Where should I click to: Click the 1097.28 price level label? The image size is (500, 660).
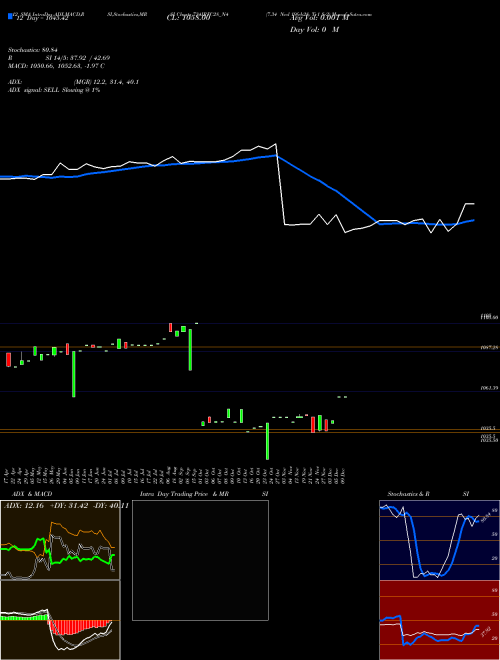(490, 348)
